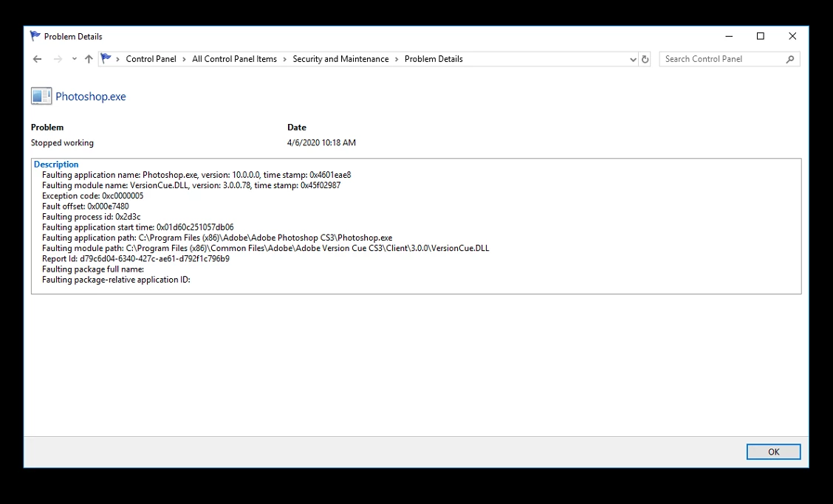833x504 pixels.
Task: Click the date '4/6/2020 10:18 AM'
Action: tap(321, 143)
